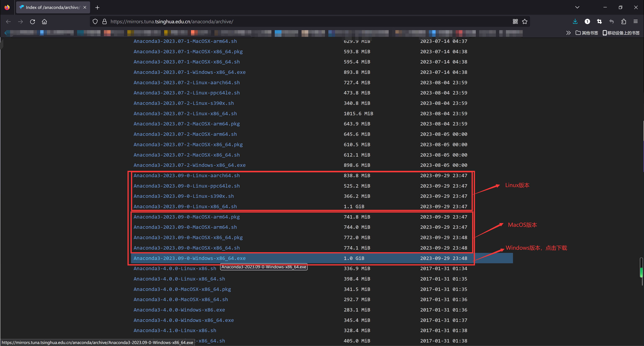Click the undo closed tab arrow icon
644x346 pixels.
click(611, 22)
